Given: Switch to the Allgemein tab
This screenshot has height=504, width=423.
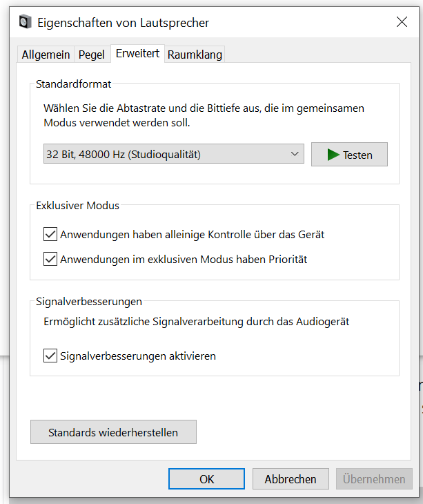Looking at the screenshot, I should [x=46, y=55].
